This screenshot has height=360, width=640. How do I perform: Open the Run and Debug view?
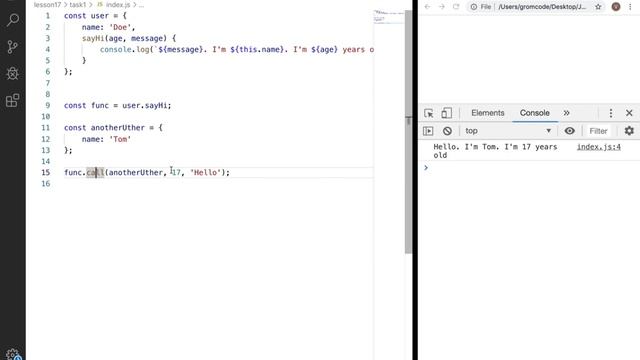(x=13, y=73)
